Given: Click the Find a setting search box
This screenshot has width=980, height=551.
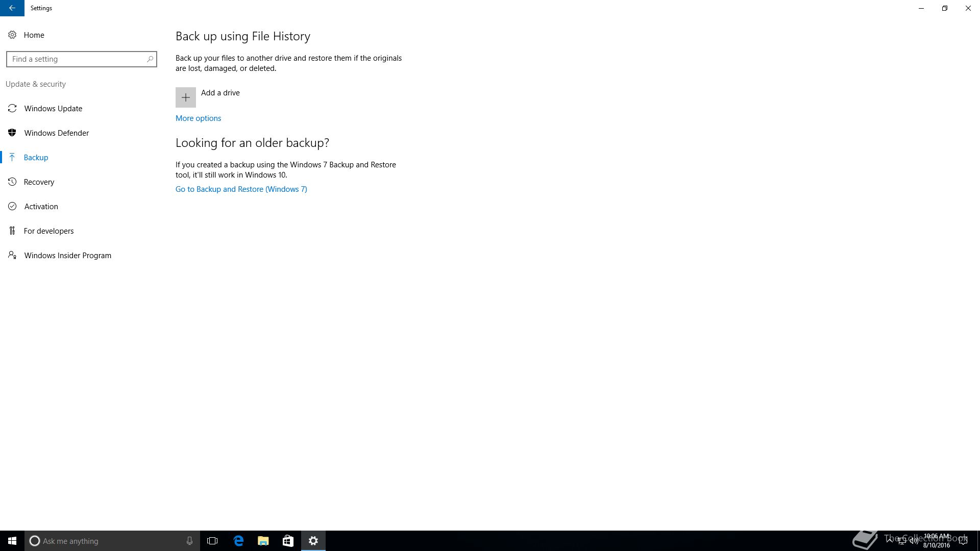Looking at the screenshot, I should (x=82, y=59).
